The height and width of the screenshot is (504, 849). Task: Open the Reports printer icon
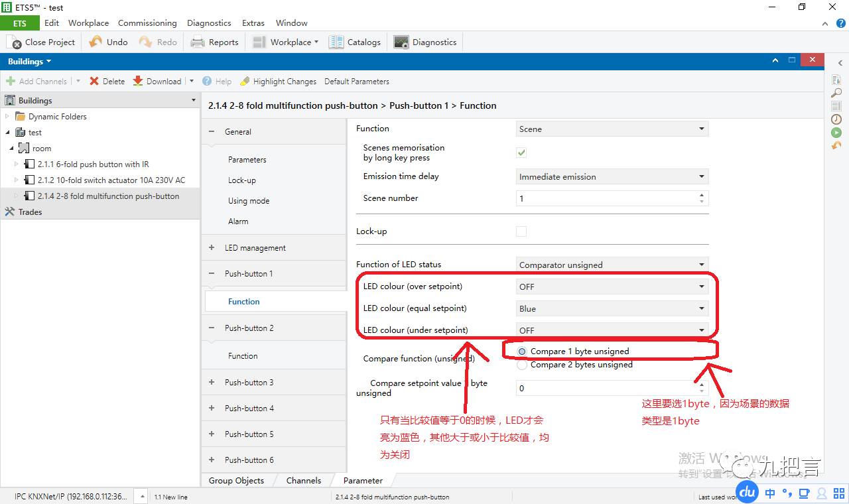[197, 42]
